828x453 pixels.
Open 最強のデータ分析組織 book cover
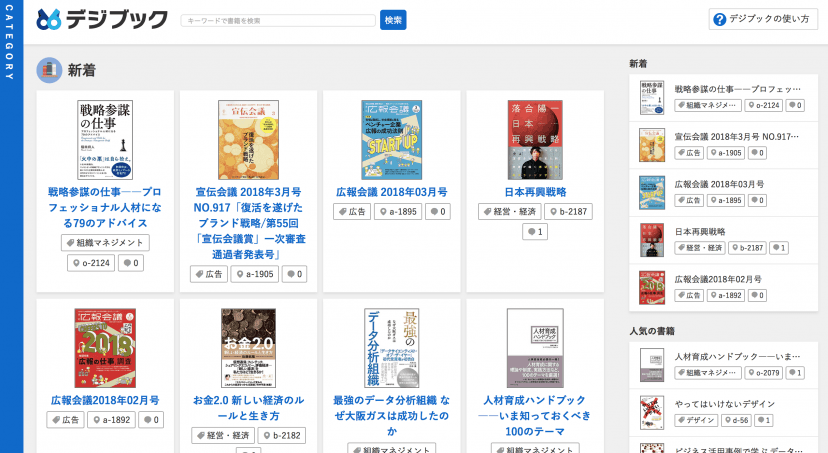coord(391,347)
